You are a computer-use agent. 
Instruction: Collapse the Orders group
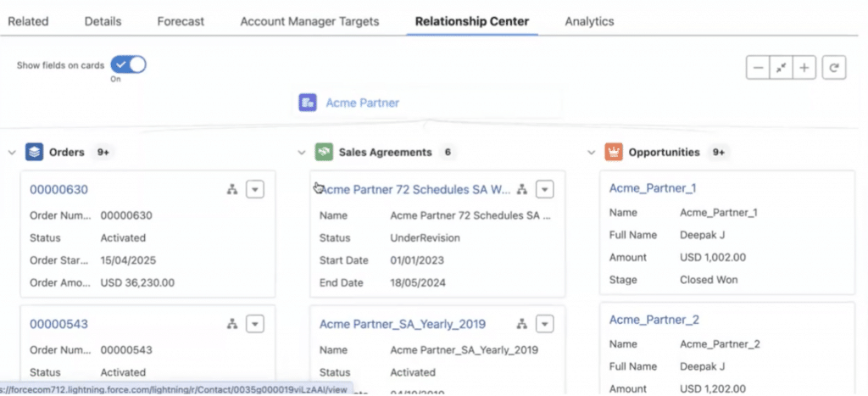pyautogui.click(x=12, y=153)
